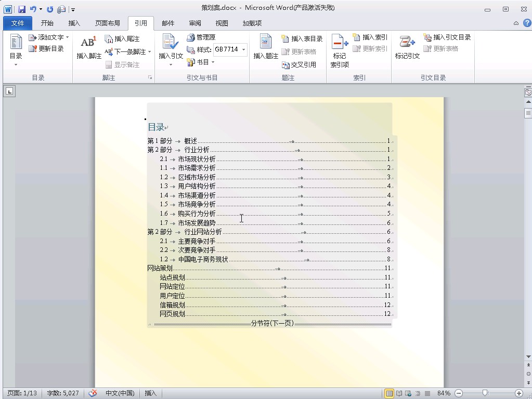Click Update Table (更新目录) button
532x399 pixels.
(47, 49)
